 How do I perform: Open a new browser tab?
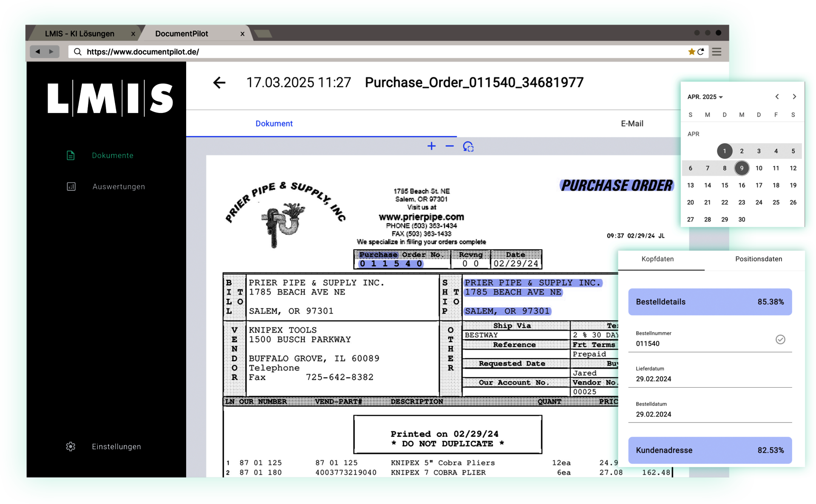pyautogui.click(x=263, y=34)
